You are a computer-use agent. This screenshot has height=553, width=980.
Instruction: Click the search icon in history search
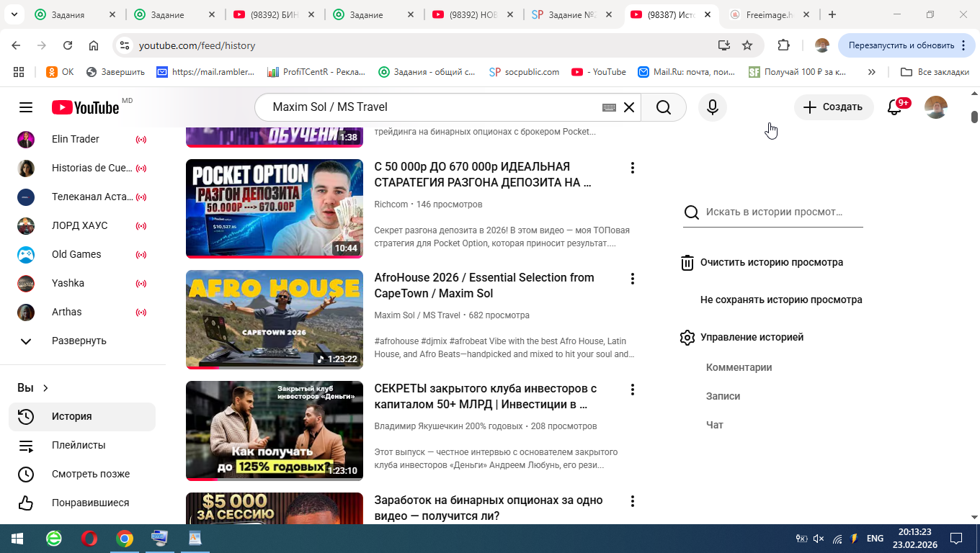tap(691, 212)
